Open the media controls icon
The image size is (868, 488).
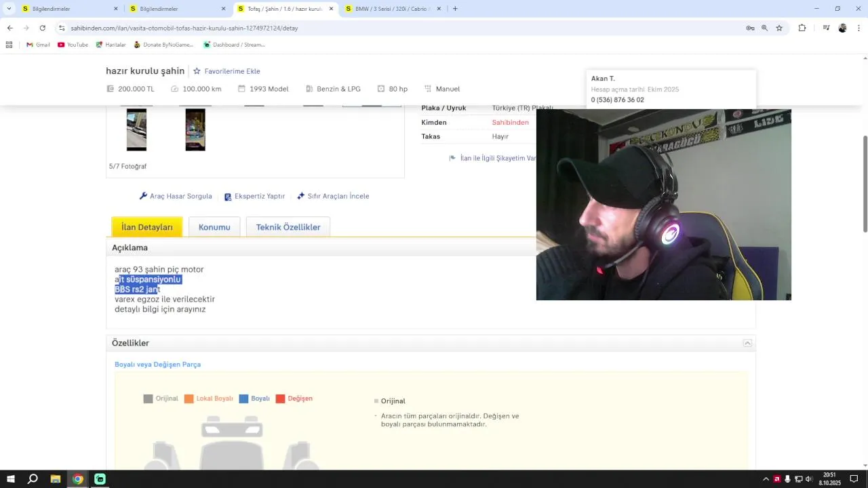[x=826, y=28]
